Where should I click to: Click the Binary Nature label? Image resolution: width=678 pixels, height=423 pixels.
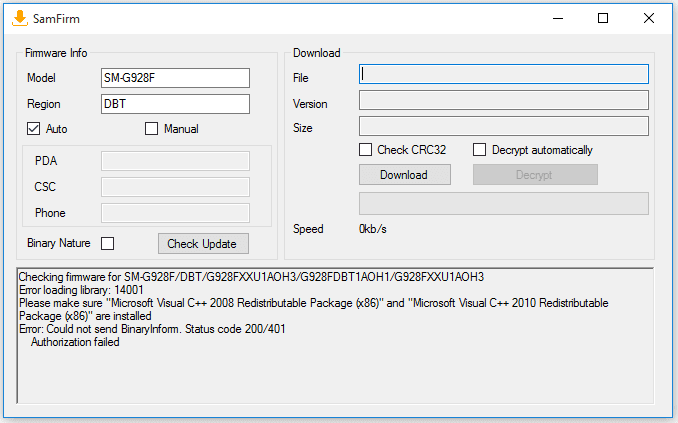[59, 243]
